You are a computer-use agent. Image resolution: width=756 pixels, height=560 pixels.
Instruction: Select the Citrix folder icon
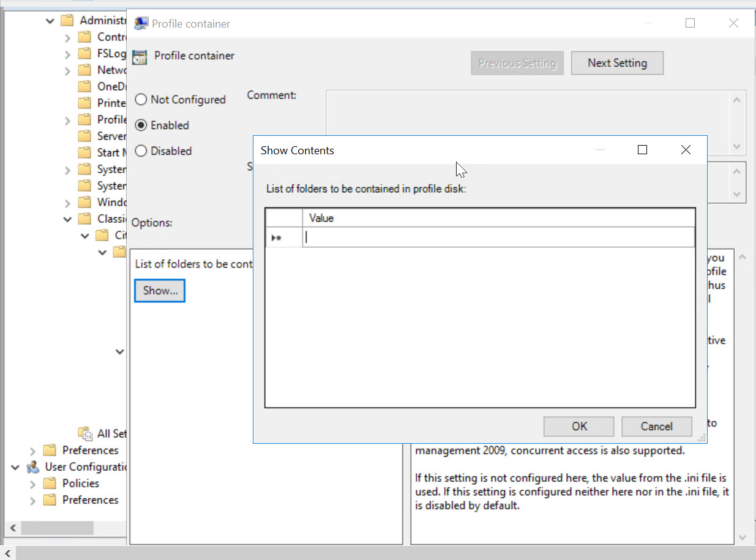point(102,235)
